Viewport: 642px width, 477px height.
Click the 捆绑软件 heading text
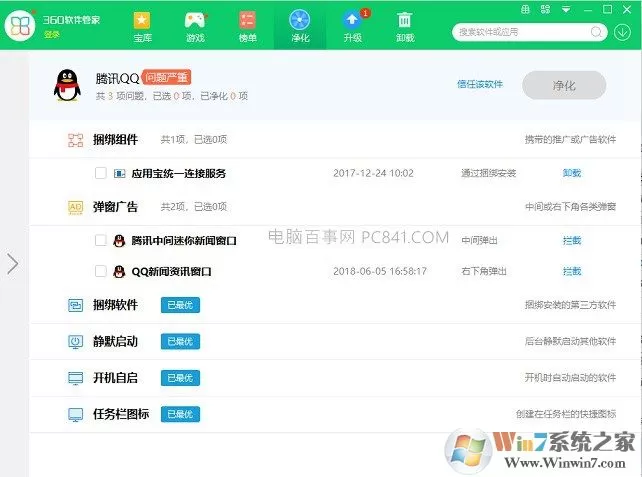pos(115,305)
